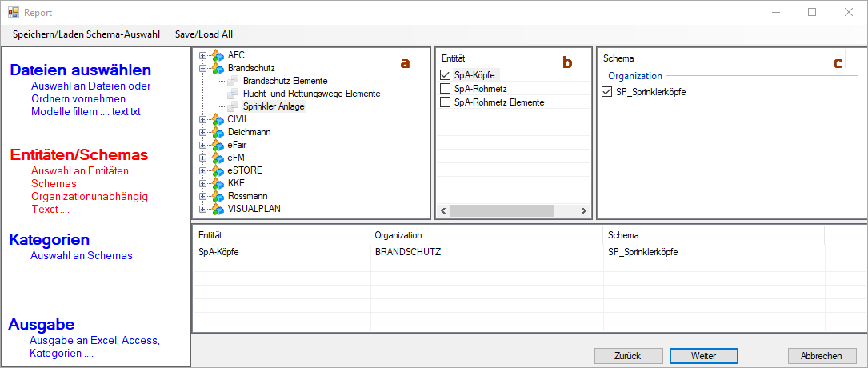This screenshot has height=368, width=868.
Task: Select the Rossmann tree label
Action: click(x=246, y=195)
